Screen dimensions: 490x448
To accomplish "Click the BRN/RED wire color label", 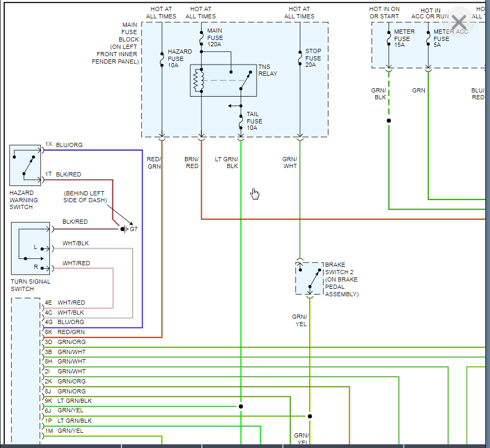I will [x=192, y=162].
